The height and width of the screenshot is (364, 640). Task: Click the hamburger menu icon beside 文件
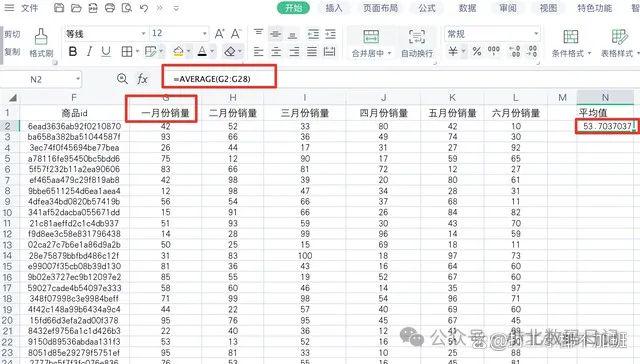[9, 8]
